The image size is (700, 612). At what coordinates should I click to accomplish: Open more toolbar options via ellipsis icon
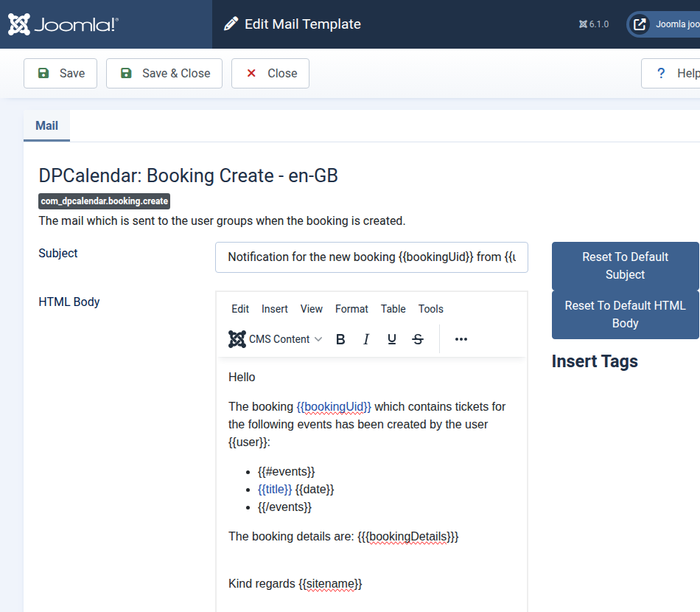[461, 338]
